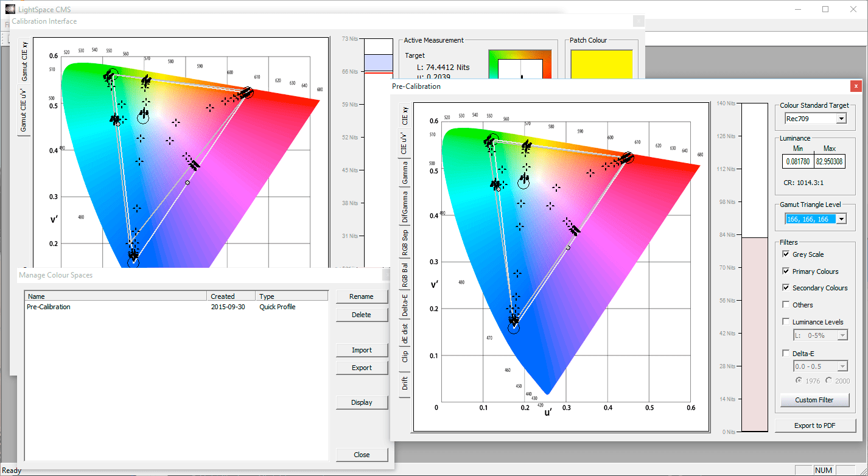Click the Custom Filter button
This screenshot has width=868, height=476.
[815, 400]
